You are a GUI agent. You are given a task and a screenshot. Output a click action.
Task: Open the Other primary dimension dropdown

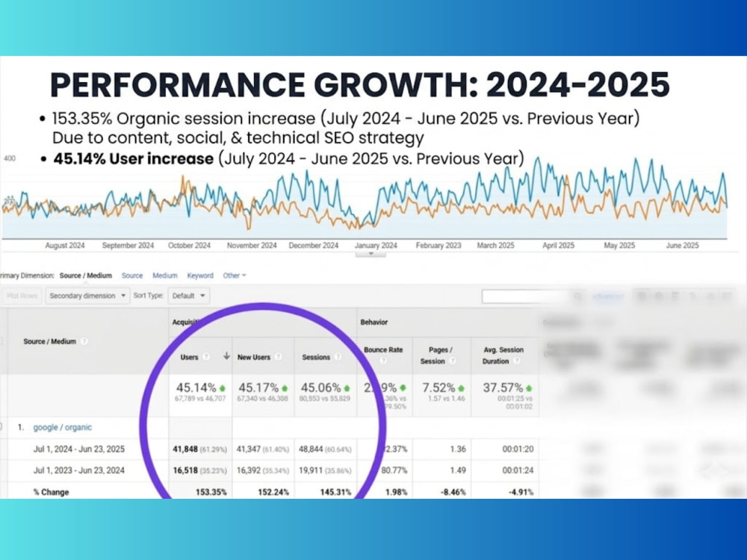(235, 276)
